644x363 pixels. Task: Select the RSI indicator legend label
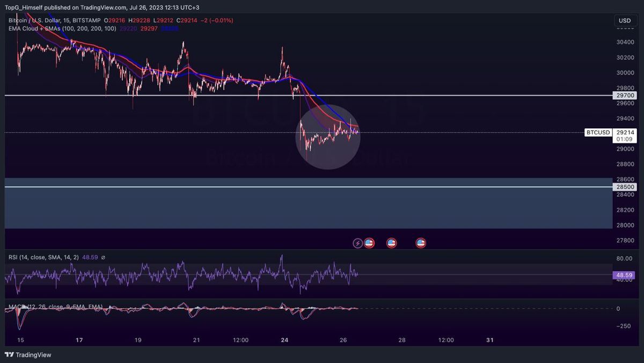pyautogui.click(x=43, y=258)
